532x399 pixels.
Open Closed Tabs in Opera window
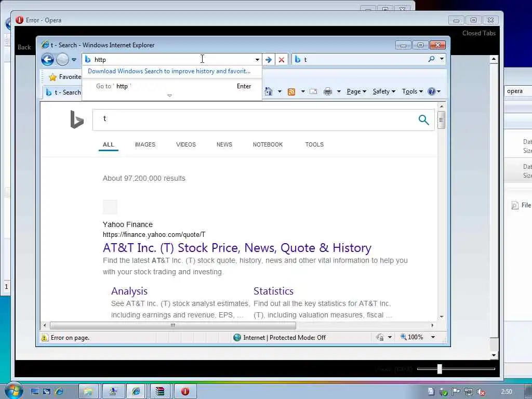point(478,33)
